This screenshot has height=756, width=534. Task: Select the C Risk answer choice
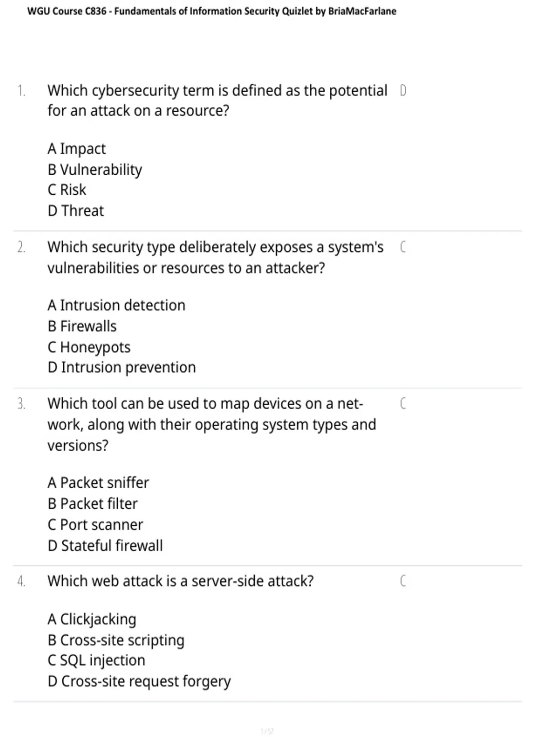click(x=67, y=190)
